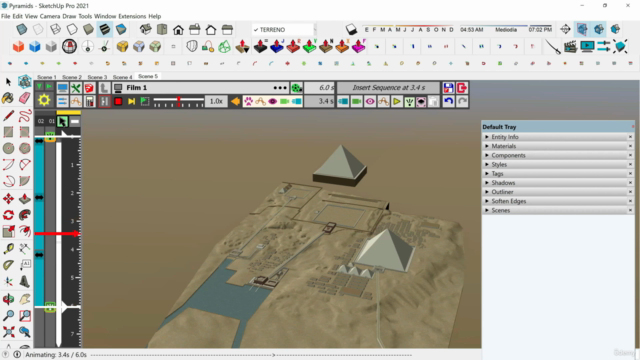Screen dimensions: 640x360
Task: Adjust the shadow month slider
Action: point(408,29)
